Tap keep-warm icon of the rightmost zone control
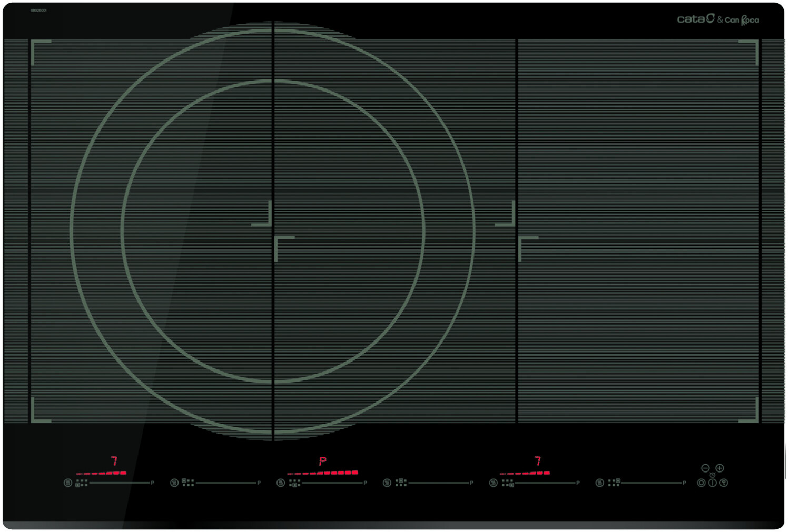 click(x=599, y=483)
